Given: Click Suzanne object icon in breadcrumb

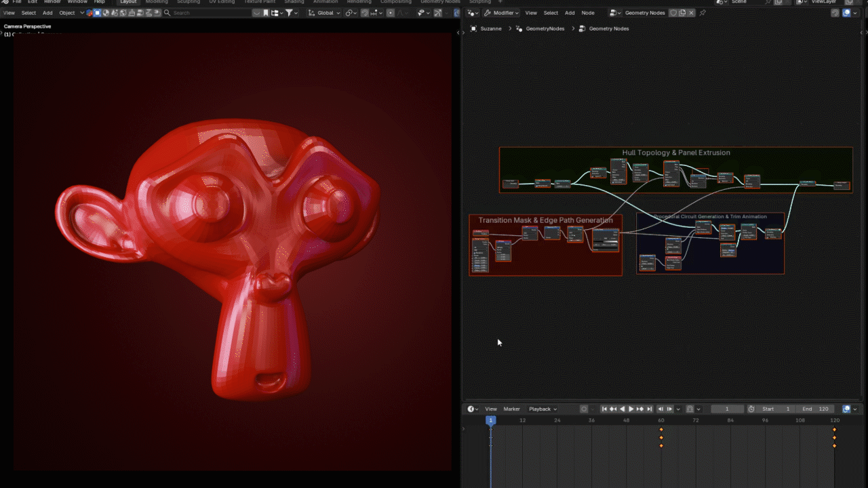Looking at the screenshot, I should pyautogui.click(x=473, y=28).
